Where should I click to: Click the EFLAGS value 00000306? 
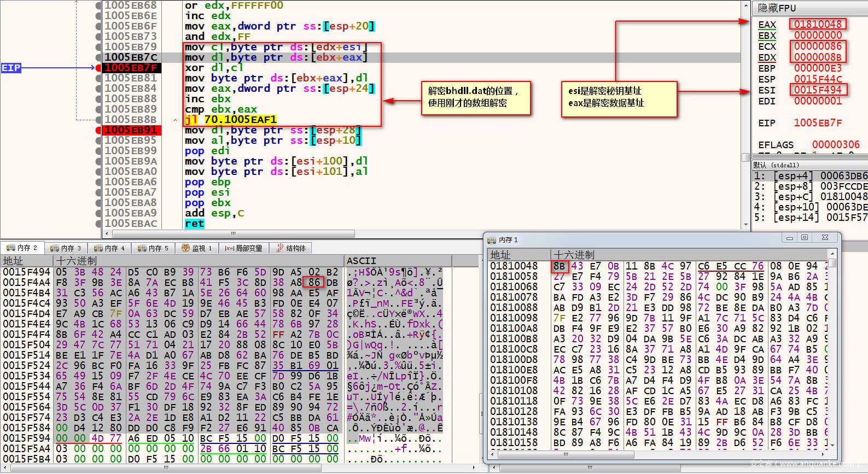point(835,144)
